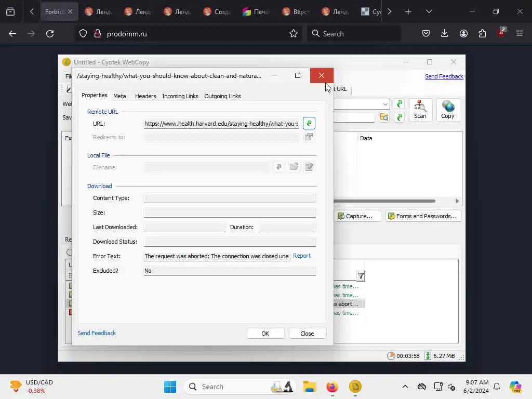
Task: Open a new Firefox tab
Action: [x=408, y=12]
